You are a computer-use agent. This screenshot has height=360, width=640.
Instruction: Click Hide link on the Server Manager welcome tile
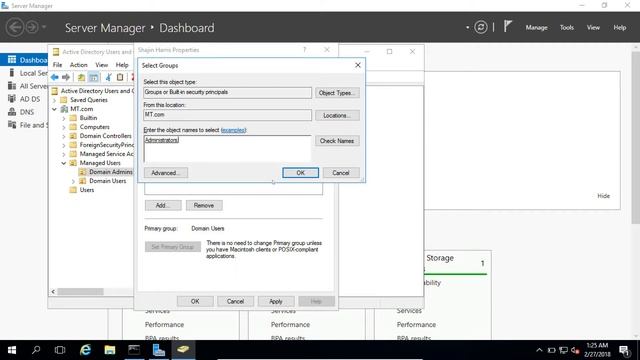click(603, 196)
